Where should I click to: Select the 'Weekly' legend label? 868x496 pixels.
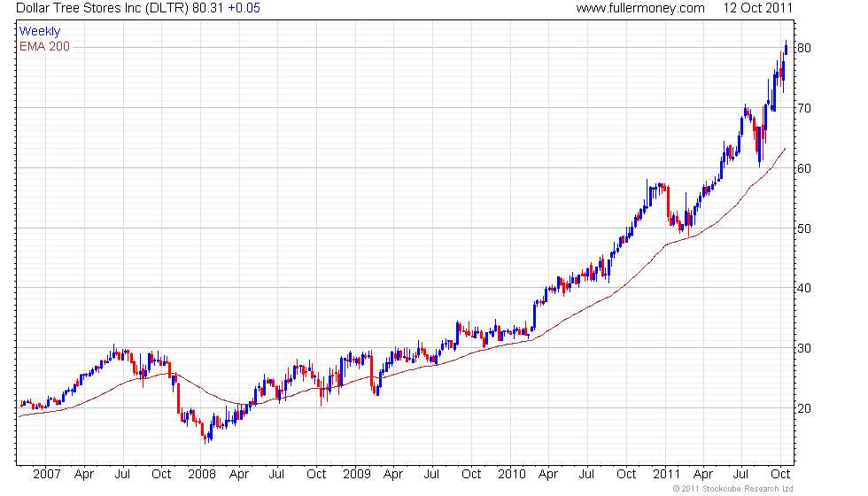[39, 32]
